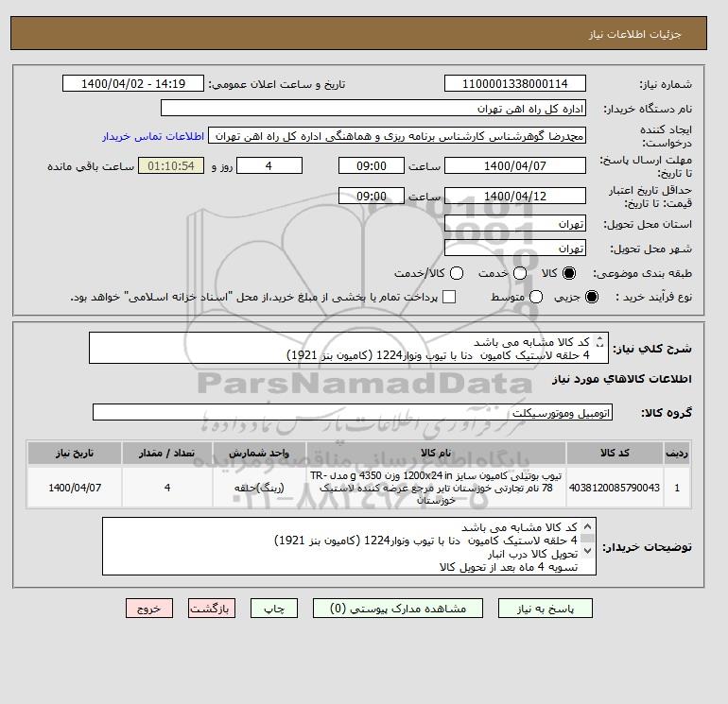Click the remaining days field showing 4
This screenshot has height=704, width=728.
(x=269, y=165)
